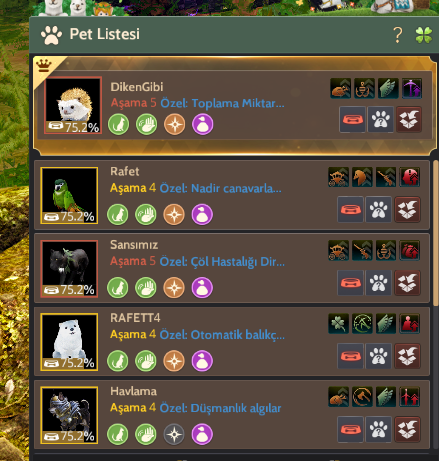Image resolution: width=439 pixels, height=461 pixels.
Task: Click the green four-leaf clover icon
Action: point(424,35)
